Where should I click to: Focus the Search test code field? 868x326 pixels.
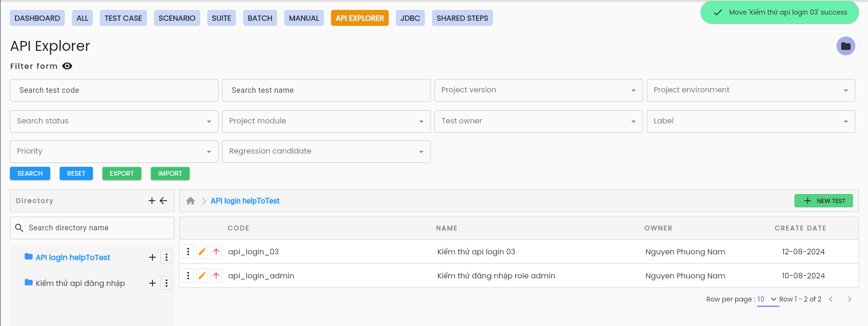click(x=114, y=90)
